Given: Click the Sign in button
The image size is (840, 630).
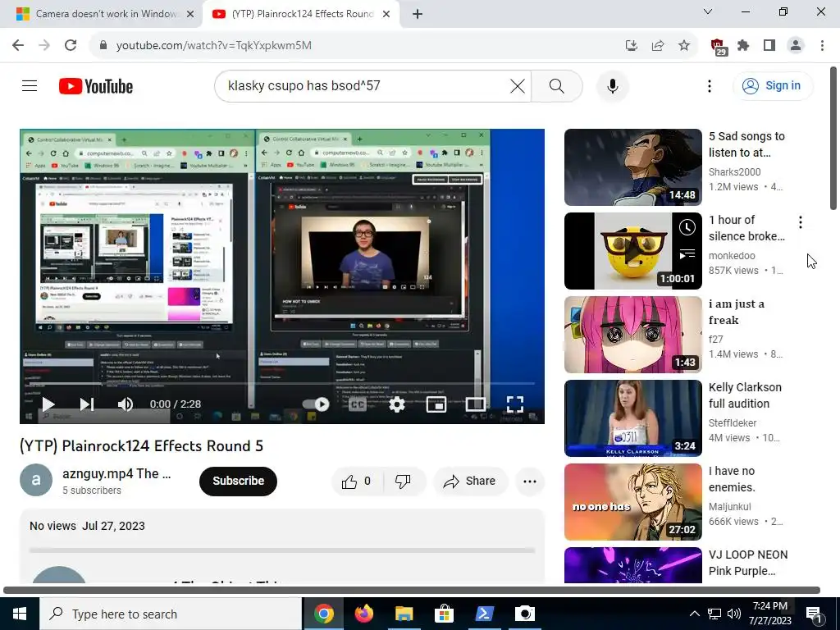Looking at the screenshot, I should click(x=773, y=85).
